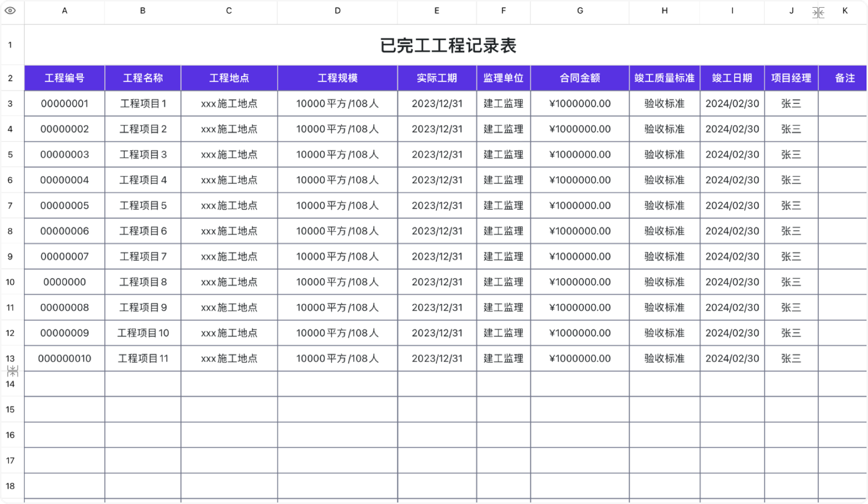Click the 竣工日期 header cell
This screenshot has height=504, width=868.
(x=732, y=78)
